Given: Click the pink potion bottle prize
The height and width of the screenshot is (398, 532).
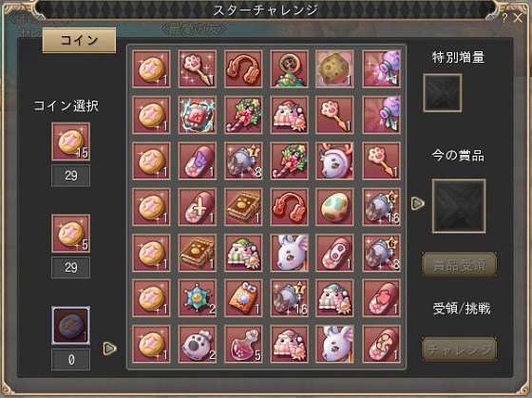Looking at the screenshot, I should click(x=243, y=345).
